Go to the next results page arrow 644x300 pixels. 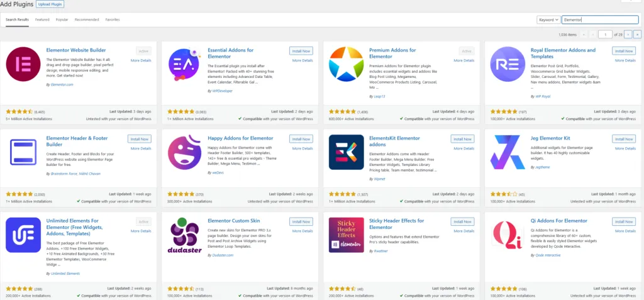pos(628,35)
